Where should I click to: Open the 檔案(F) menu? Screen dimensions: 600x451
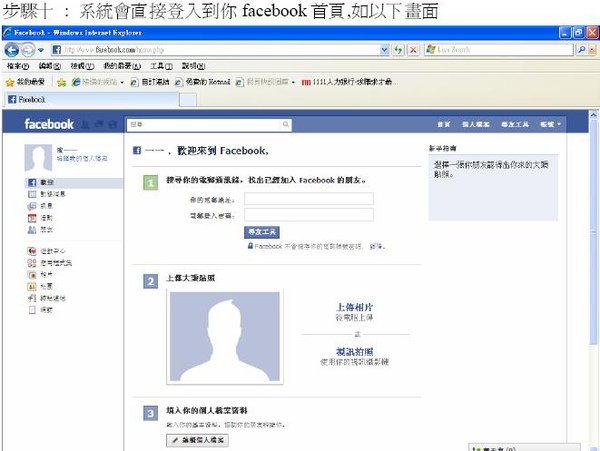pyautogui.click(x=18, y=66)
